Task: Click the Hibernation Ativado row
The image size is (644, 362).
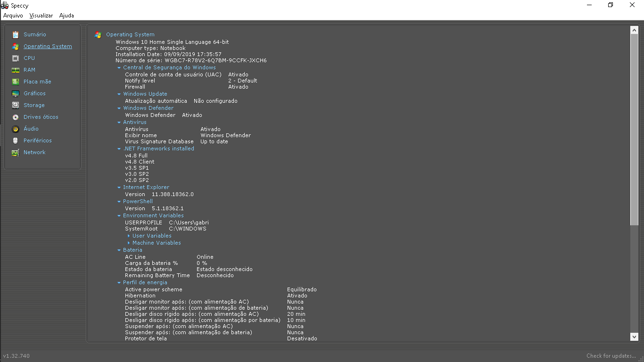Action: tap(216, 296)
